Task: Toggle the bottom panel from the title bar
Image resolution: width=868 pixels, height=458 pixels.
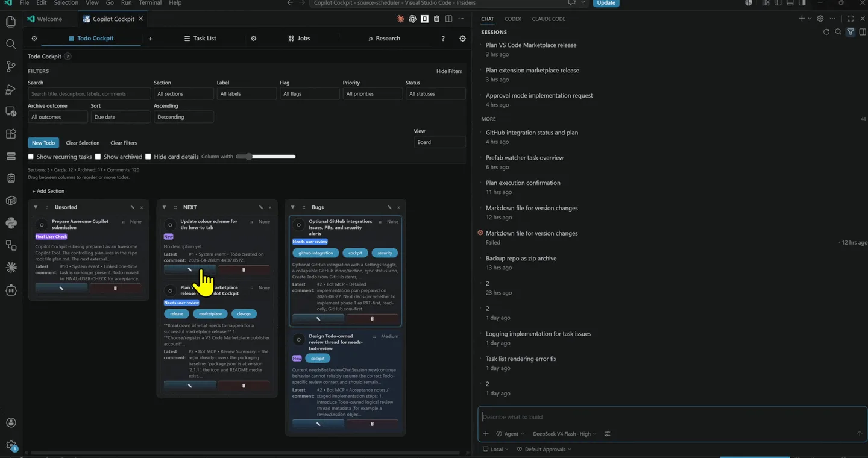Action: (x=790, y=3)
